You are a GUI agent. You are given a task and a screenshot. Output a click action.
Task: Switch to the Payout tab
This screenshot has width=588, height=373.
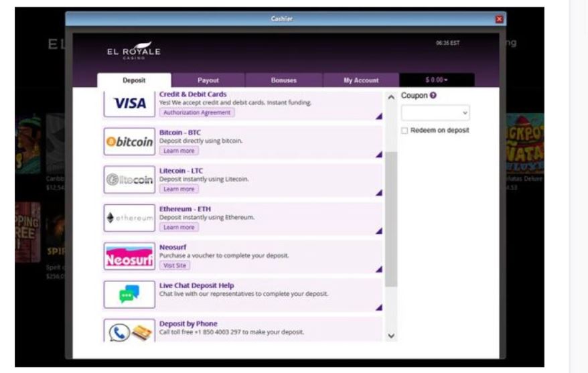(x=208, y=80)
